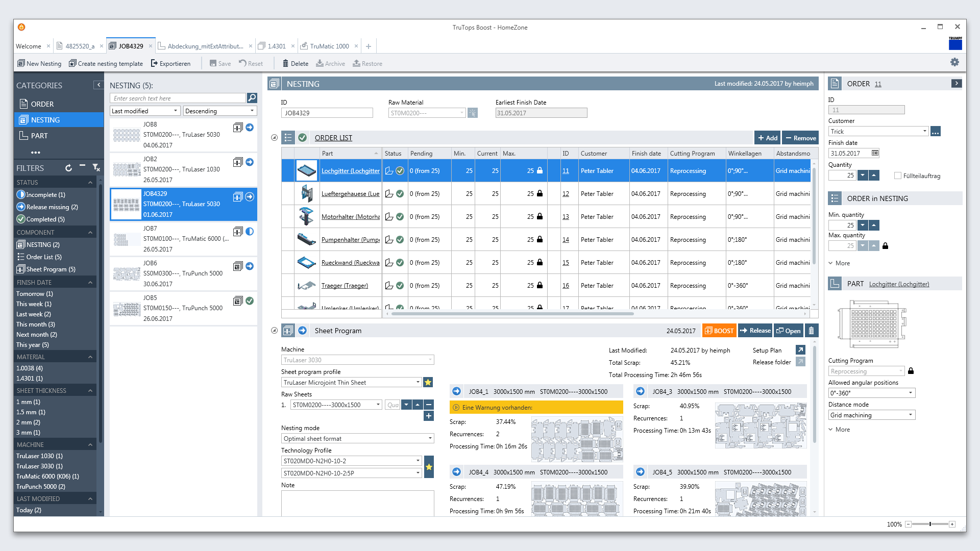980x551 pixels.
Task: Adjust the zoom slider at bottom right
Action: click(x=930, y=524)
